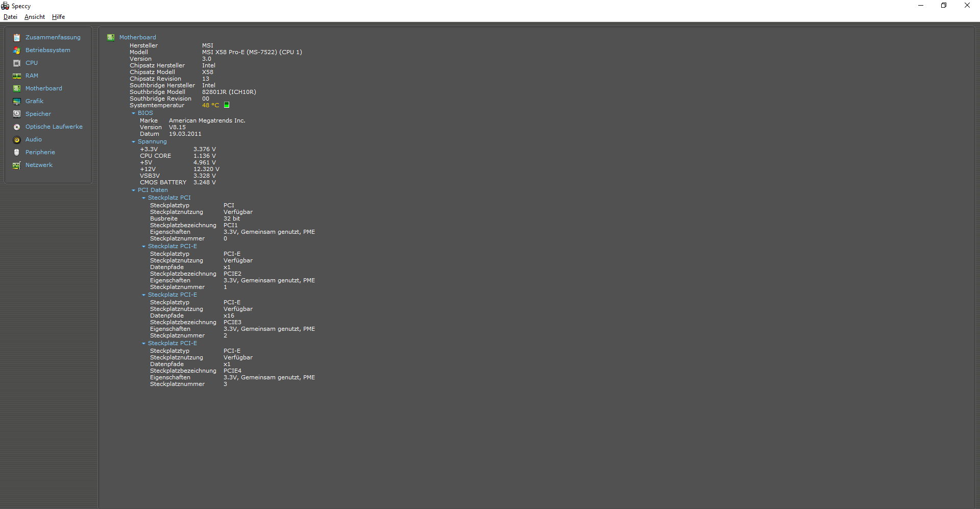Image resolution: width=980 pixels, height=509 pixels.
Task: Select the +12V reading 12.320 V
Action: [207, 169]
